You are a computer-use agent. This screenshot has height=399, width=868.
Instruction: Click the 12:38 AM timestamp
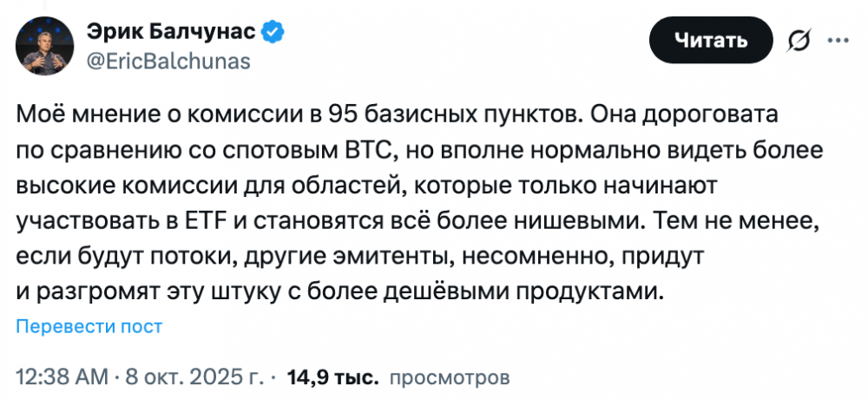coord(62,377)
